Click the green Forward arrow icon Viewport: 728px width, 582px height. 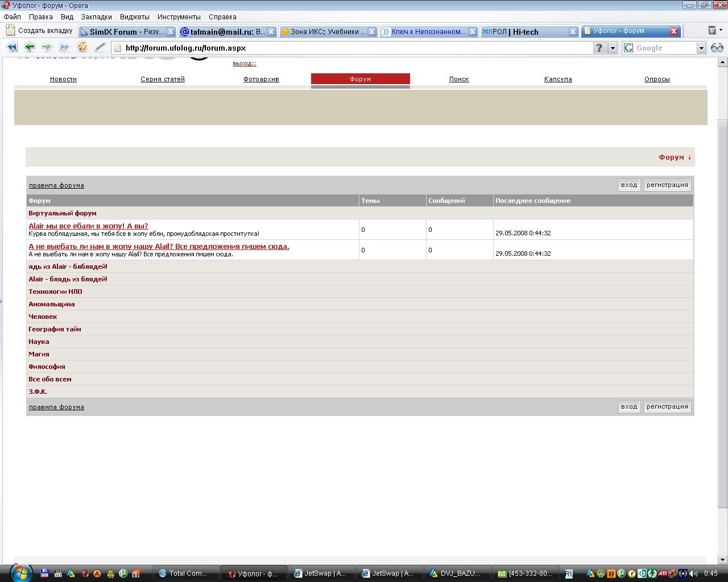pyautogui.click(x=47, y=47)
